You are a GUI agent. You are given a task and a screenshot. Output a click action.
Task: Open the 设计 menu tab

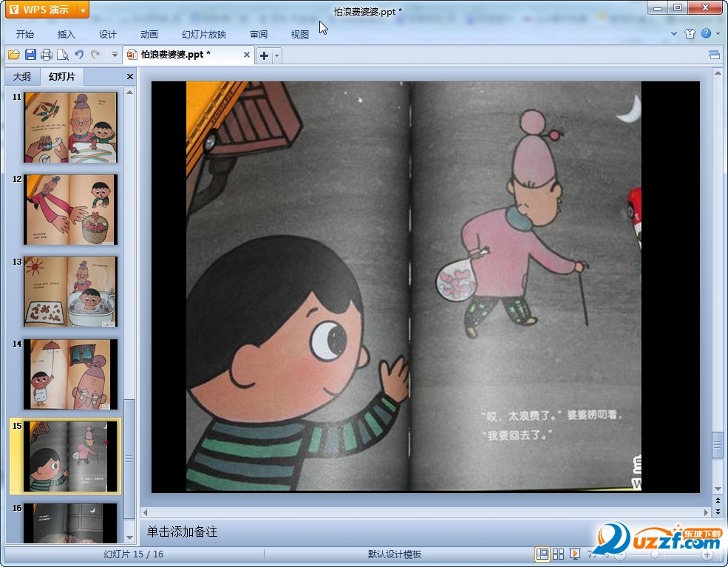click(107, 34)
